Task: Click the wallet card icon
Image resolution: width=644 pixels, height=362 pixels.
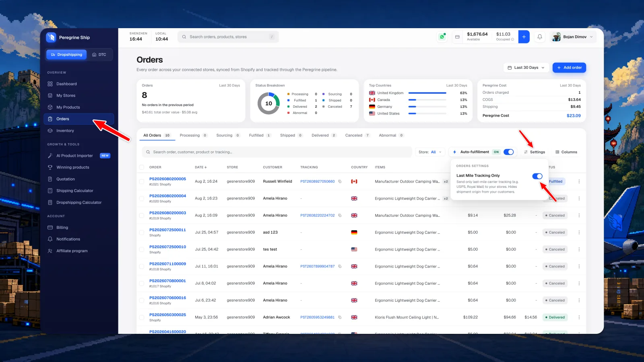Action: 457,37
